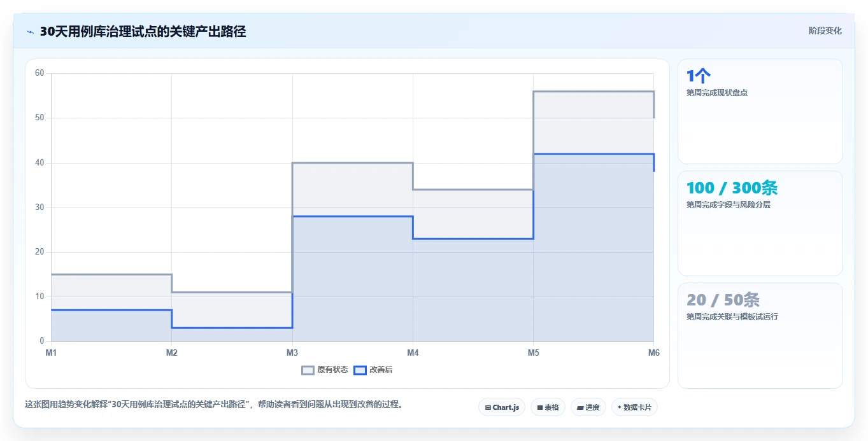Select the 100 / 300条 metric value

coord(732,188)
